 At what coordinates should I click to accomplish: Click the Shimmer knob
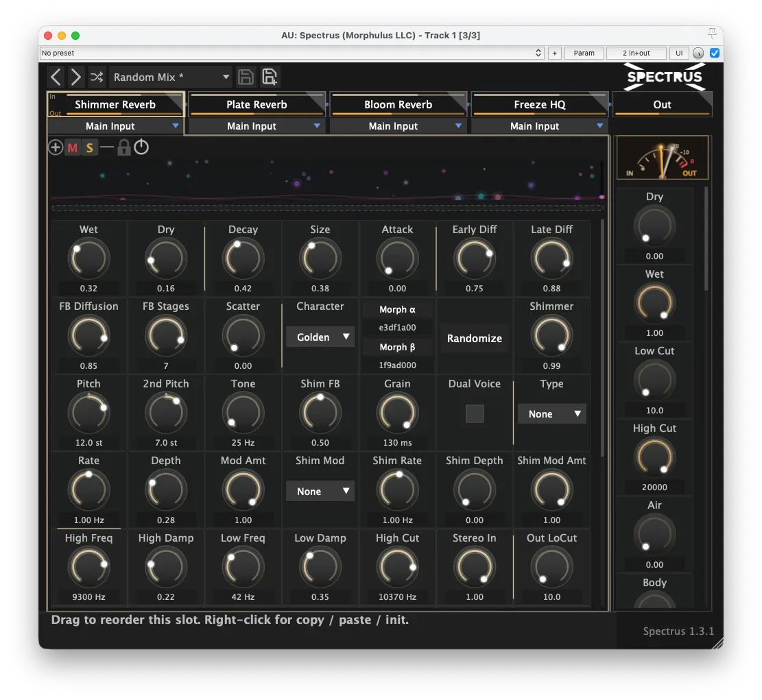(x=551, y=336)
